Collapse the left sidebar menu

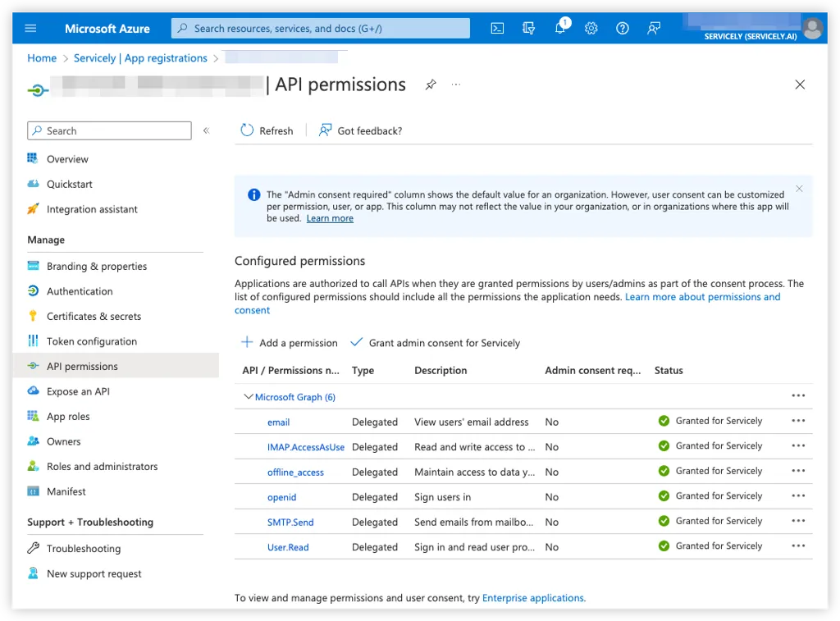(206, 130)
